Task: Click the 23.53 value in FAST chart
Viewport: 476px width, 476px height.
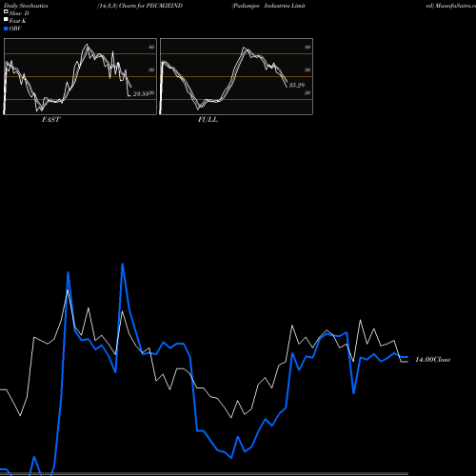Action: (x=141, y=94)
